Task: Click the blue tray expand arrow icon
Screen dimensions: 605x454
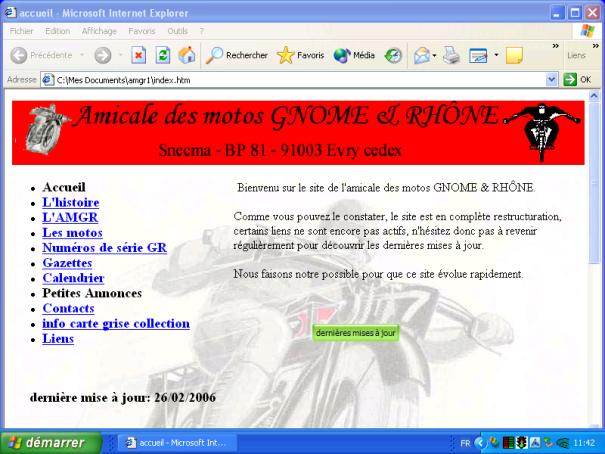Action: (x=480, y=443)
